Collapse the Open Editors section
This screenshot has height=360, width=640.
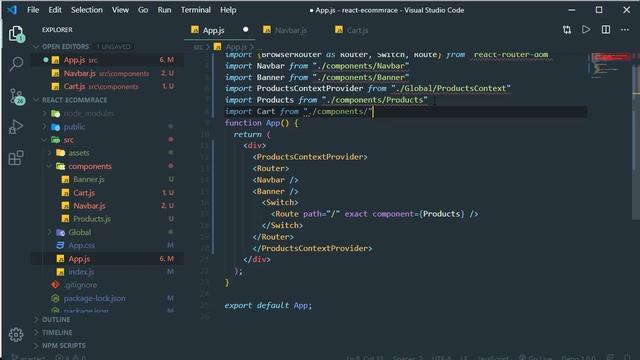[x=65, y=47]
